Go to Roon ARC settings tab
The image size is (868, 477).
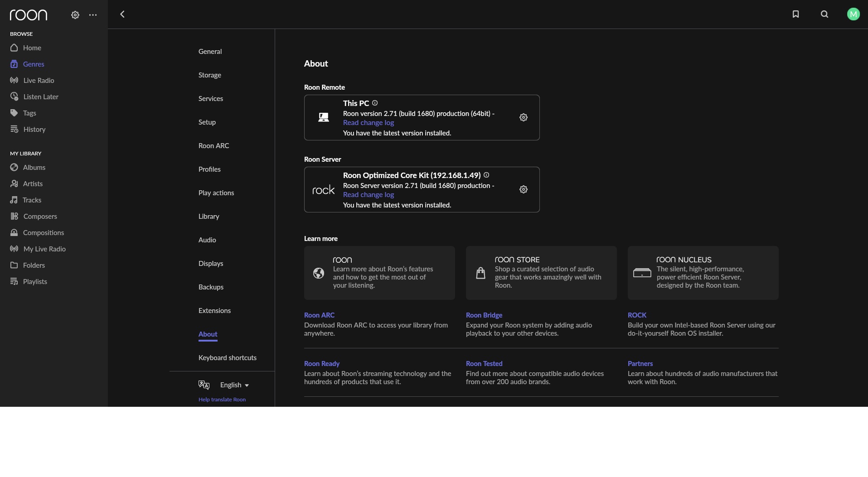(x=214, y=146)
